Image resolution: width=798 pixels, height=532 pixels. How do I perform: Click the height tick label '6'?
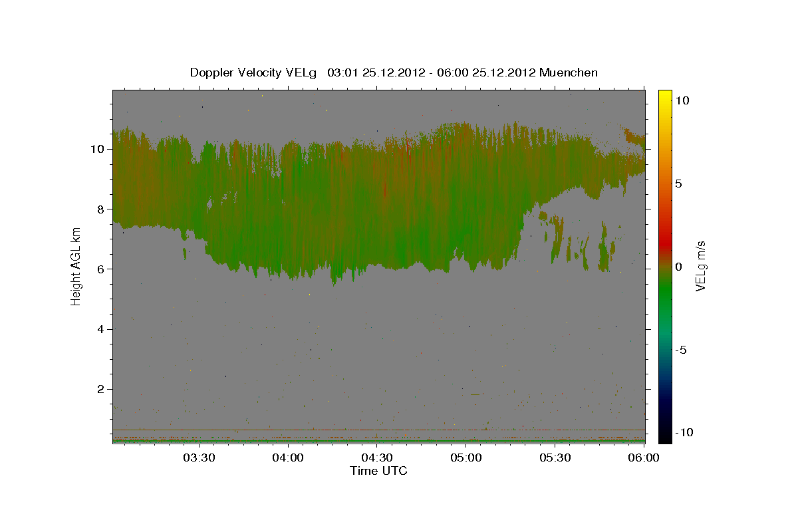coord(101,269)
